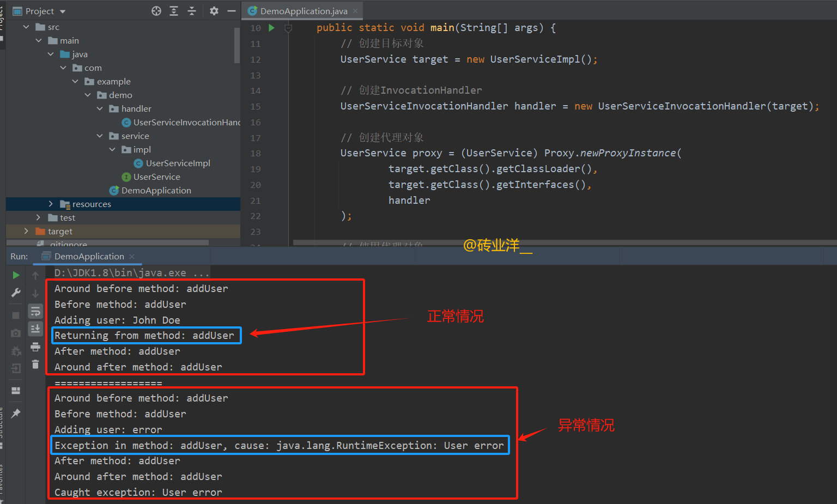Expand the orange target folder chevron
This screenshot has width=837, height=504.
26,231
